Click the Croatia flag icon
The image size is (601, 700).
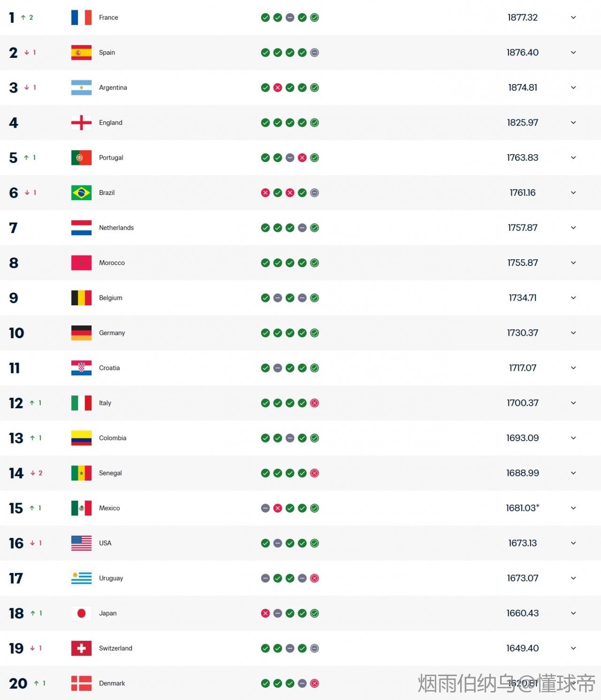[x=81, y=368]
